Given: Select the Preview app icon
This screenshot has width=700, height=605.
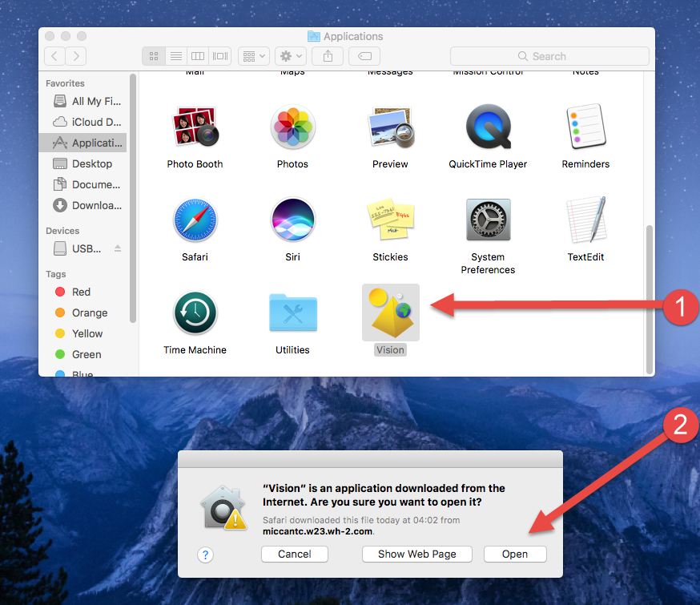Looking at the screenshot, I should coord(391,127).
